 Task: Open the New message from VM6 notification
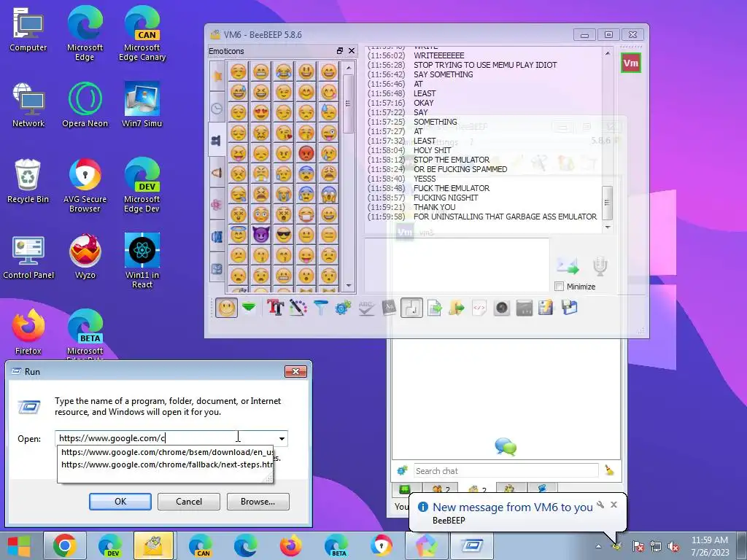pos(513,507)
